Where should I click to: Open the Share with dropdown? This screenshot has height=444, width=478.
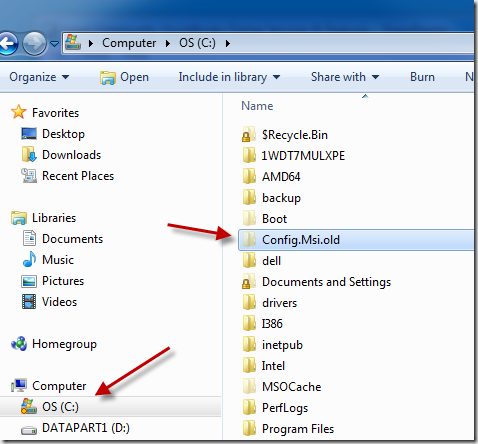(345, 77)
